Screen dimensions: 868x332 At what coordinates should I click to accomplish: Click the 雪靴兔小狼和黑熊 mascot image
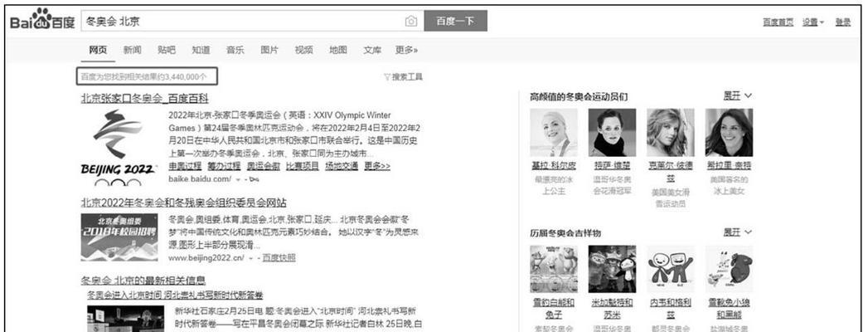(x=729, y=270)
